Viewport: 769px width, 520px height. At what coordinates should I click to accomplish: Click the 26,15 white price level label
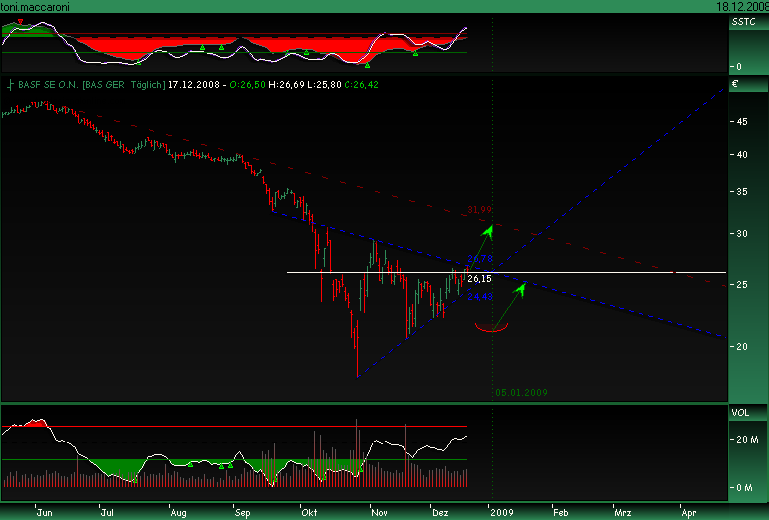tap(479, 279)
